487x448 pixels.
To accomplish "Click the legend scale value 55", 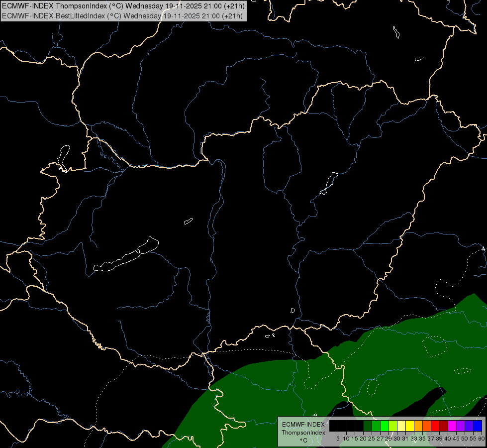I will pyautogui.click(x=473, y=439).
